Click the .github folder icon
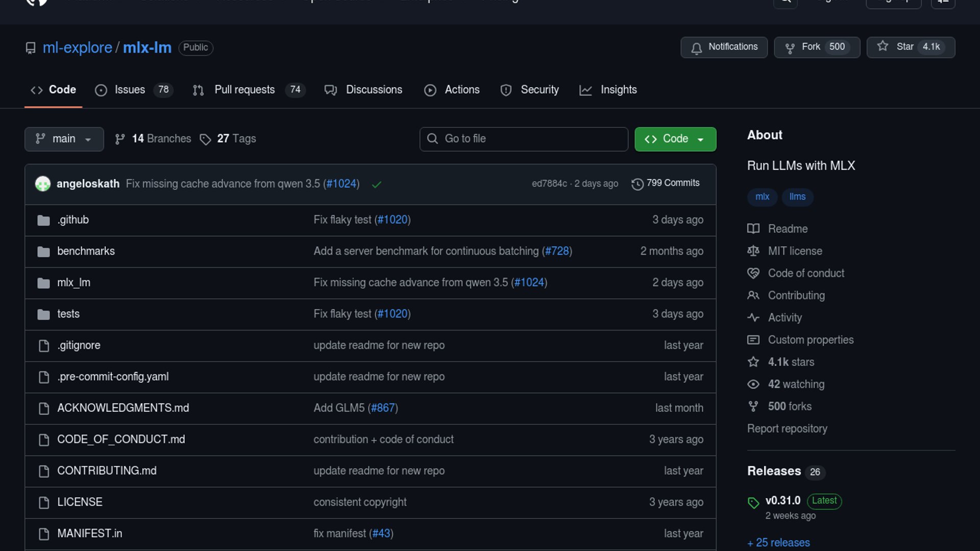980x551 pixels. pos(44,220)
